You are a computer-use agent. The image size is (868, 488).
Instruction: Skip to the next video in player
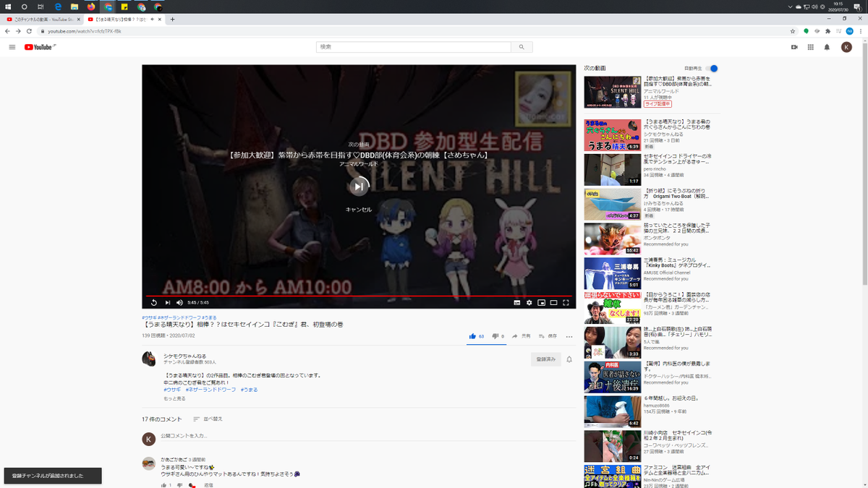point(168,302)
